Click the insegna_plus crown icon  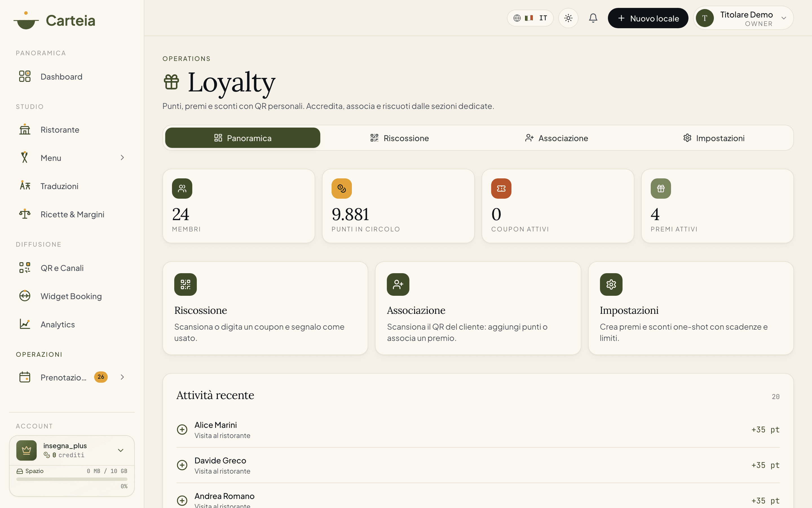pyautogui.click(x=27, y=450)
